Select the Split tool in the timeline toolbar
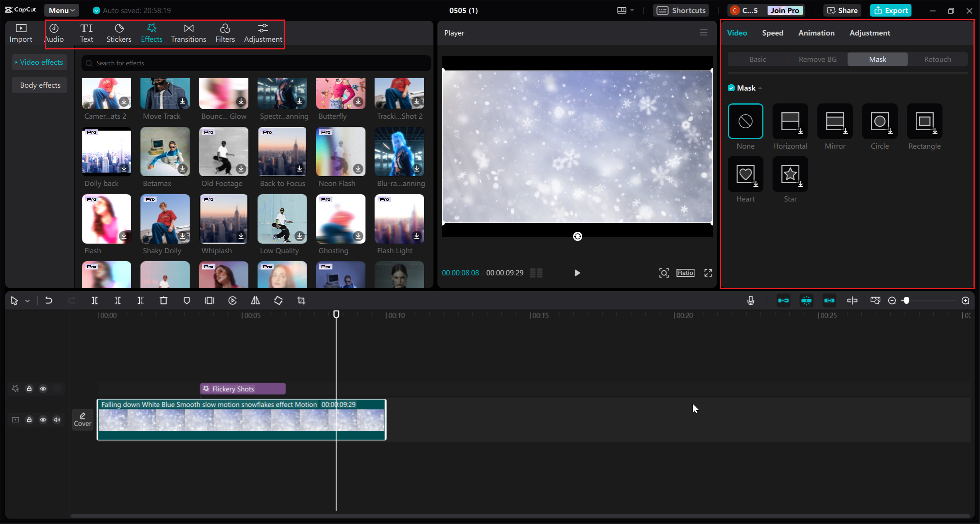Image resolution: width=980 pixels, height=524 pixels. [95, 301]
